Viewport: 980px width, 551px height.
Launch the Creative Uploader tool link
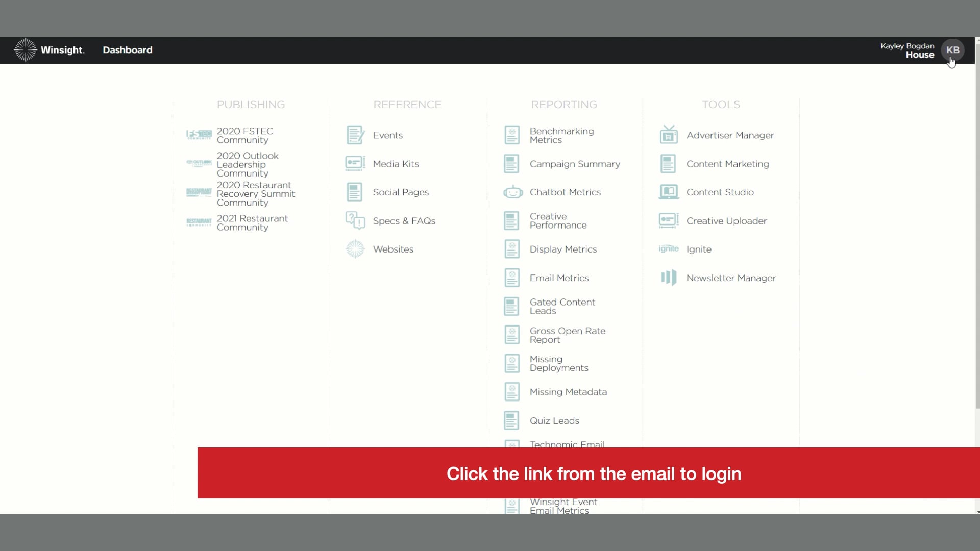point(726,221)
